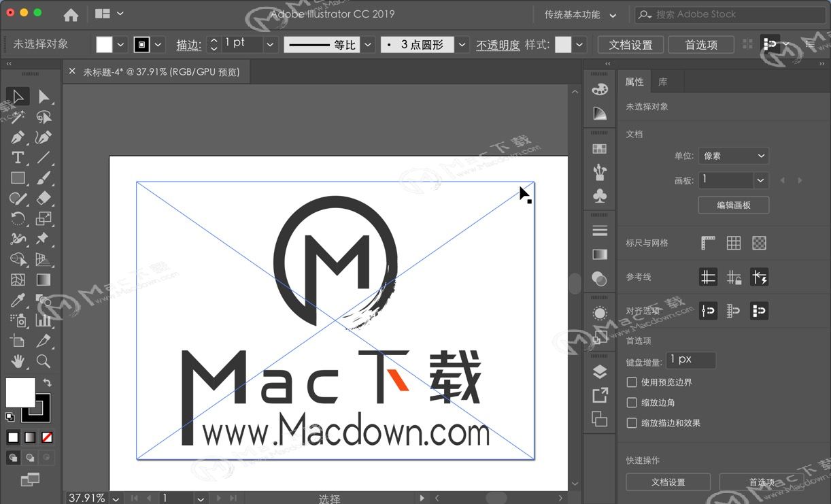Open the stroke weight 1 pt dropdown

(271, 45)
